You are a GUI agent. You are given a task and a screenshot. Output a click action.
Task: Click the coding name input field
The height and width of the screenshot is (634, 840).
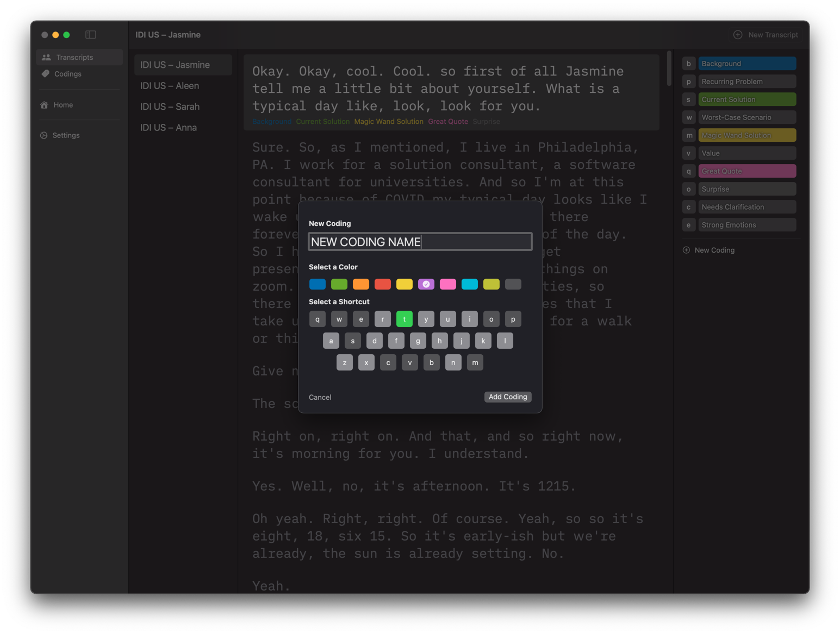coord(420,242)
